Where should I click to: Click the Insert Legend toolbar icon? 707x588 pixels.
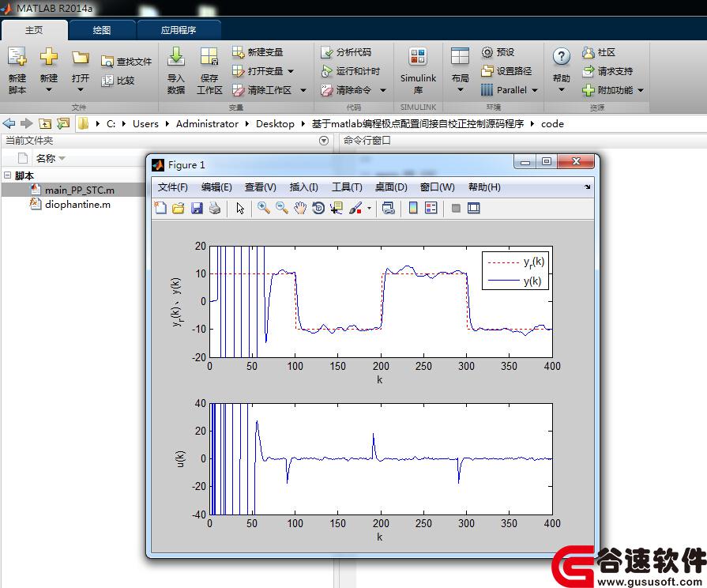pos(431,208)
